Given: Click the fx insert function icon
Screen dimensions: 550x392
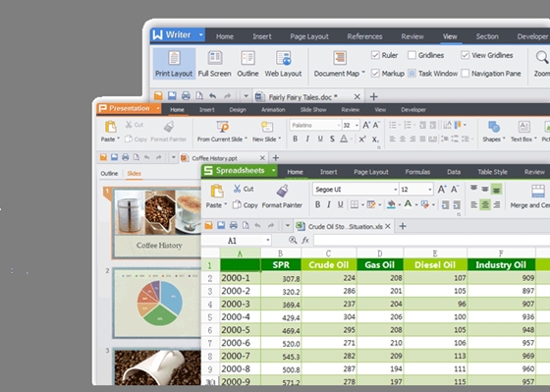Looking at the screenshot, I should click(305, 240).
